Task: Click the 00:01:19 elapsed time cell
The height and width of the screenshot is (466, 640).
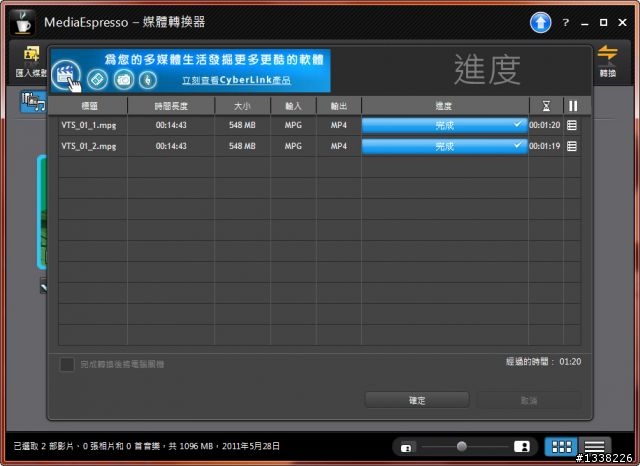Action: tap(545, 146)
